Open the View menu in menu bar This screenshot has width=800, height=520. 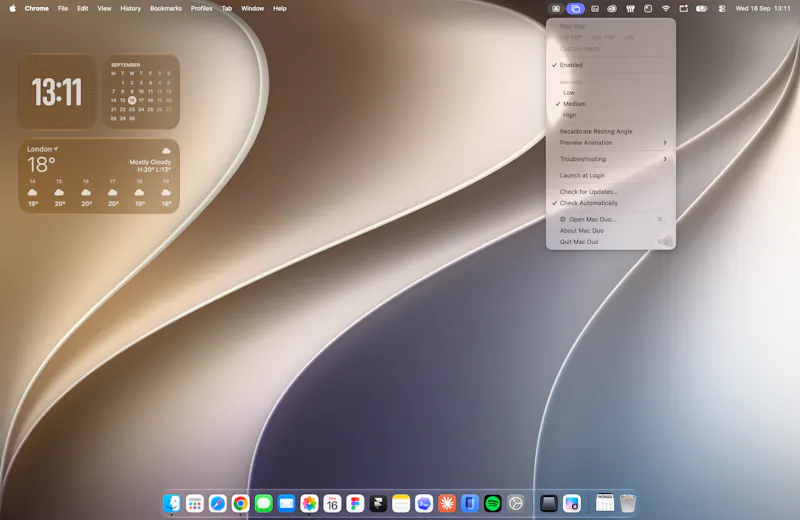104,8
